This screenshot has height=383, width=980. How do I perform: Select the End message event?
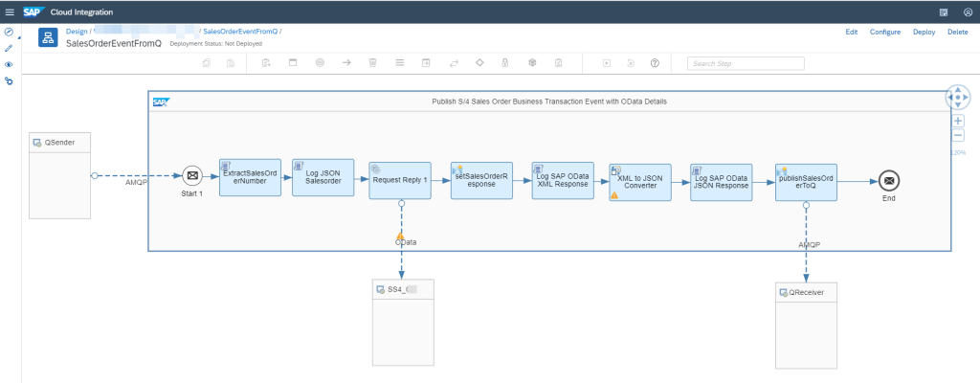coord(889,182)
